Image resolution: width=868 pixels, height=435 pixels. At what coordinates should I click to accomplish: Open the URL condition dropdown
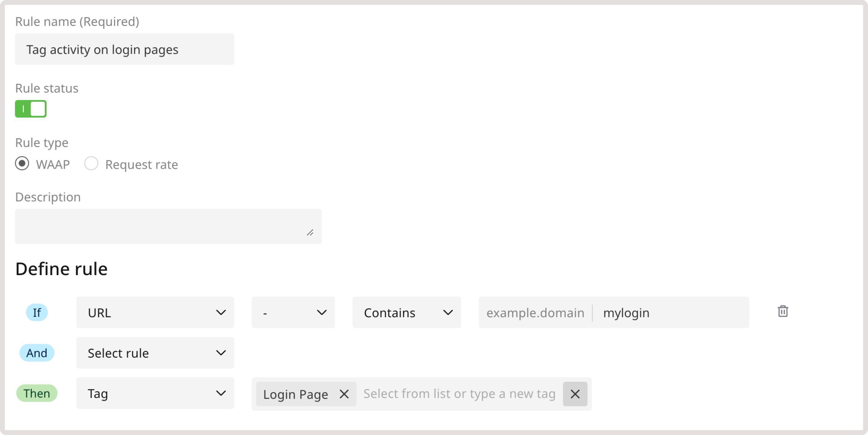click(x=155, y=312)
